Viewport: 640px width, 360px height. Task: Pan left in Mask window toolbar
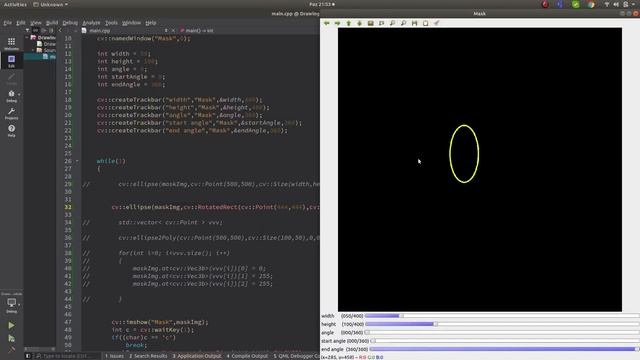click(x=327, y=23)
